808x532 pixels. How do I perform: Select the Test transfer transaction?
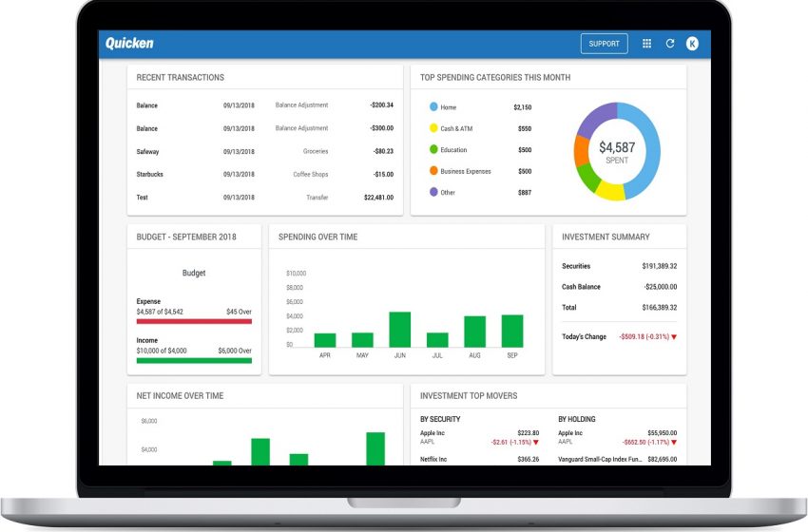[x=265, y=198]
